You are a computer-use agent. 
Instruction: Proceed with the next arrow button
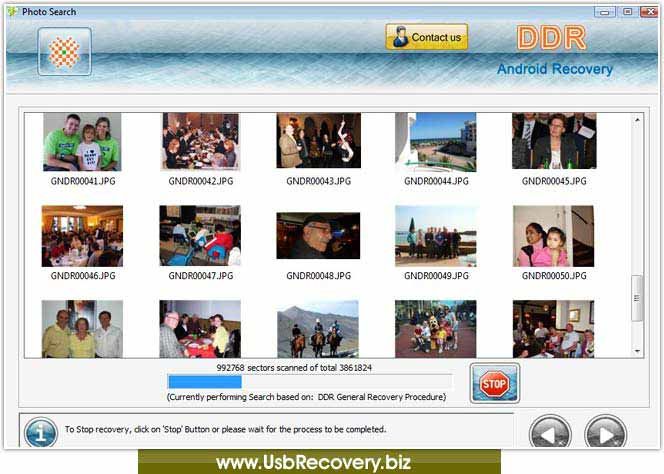[x=605, y=433]
